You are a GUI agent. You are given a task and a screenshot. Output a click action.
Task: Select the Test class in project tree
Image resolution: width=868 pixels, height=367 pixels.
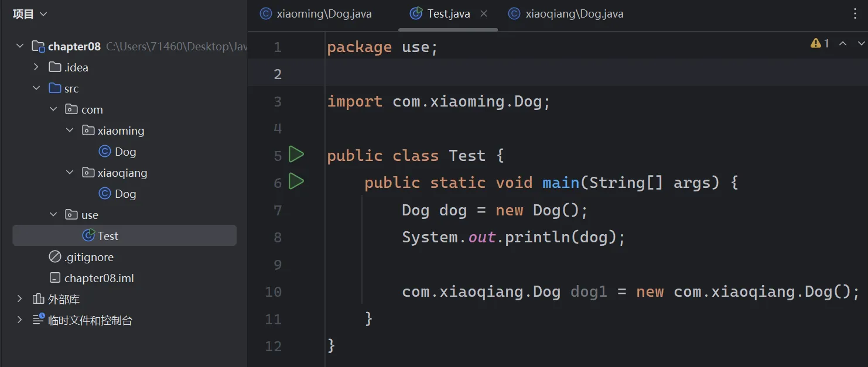108,236
